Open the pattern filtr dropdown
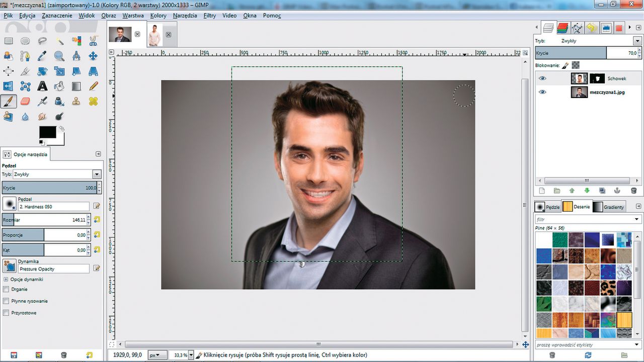Screen dimensions: 644x362 click(636, 219)
